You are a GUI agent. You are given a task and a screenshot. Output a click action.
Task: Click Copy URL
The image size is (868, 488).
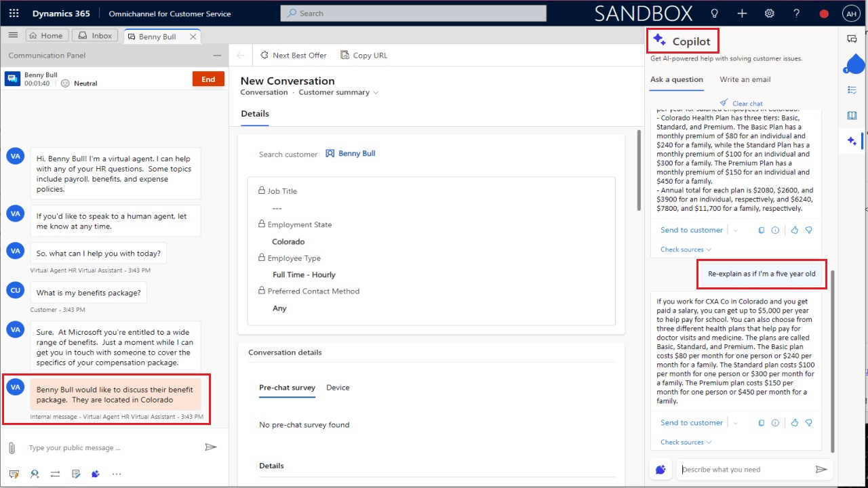[x=363, y=56]
